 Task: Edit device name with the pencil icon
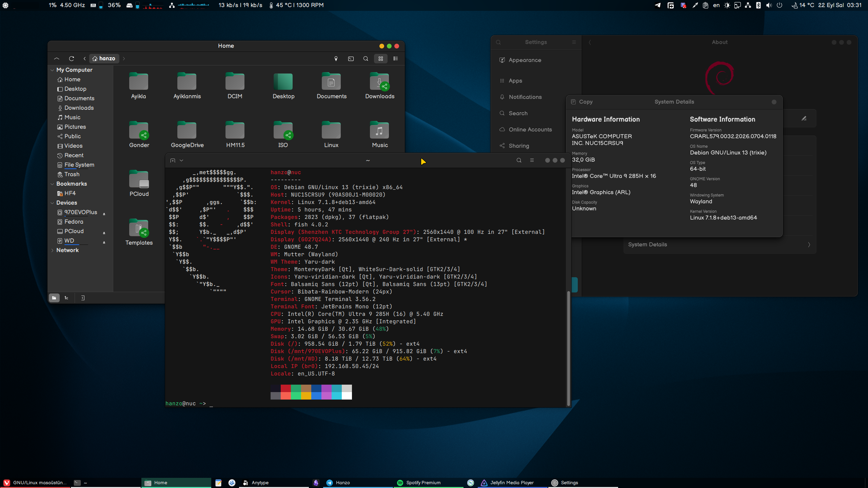tap(804, 119)
